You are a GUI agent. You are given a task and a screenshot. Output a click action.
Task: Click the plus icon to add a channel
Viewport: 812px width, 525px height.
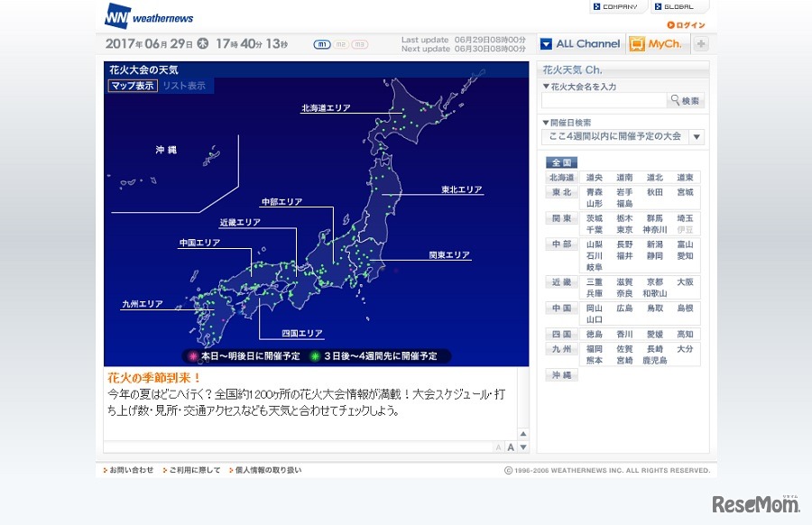(x=700, y=43)
